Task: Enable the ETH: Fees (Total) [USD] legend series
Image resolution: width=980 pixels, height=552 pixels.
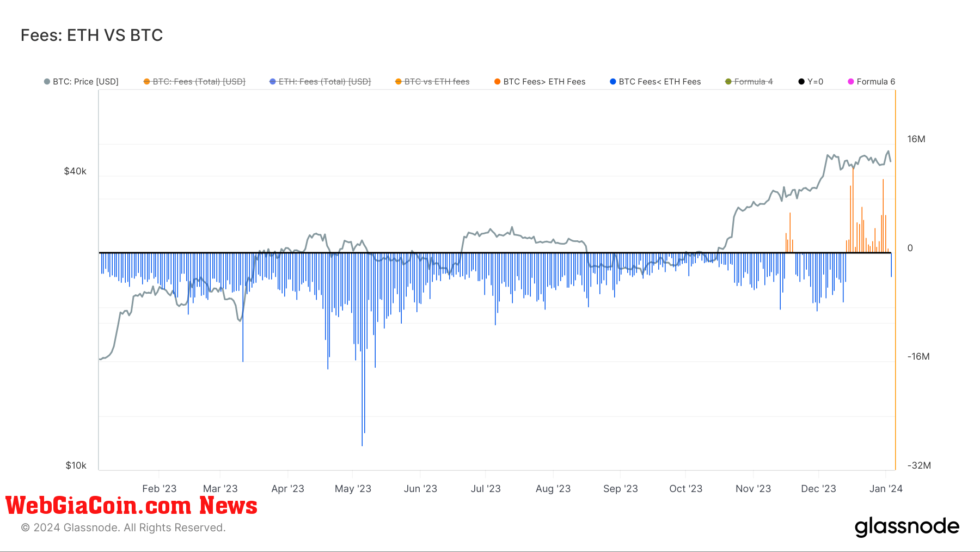Action: [x=320, y=82]
